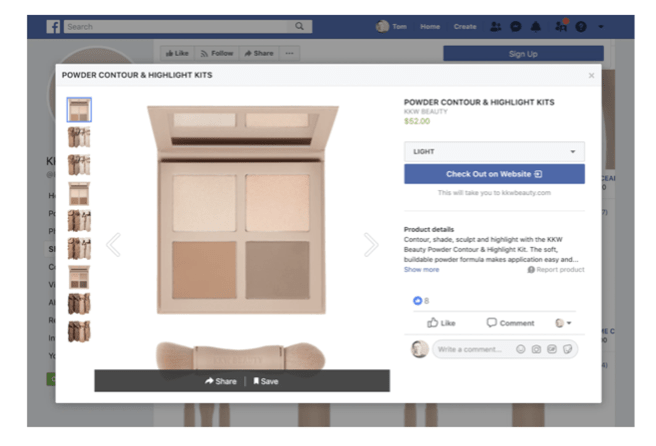Click the Facebook logo icon
Viewport: 656px width, 446px height.
[53, 26]
